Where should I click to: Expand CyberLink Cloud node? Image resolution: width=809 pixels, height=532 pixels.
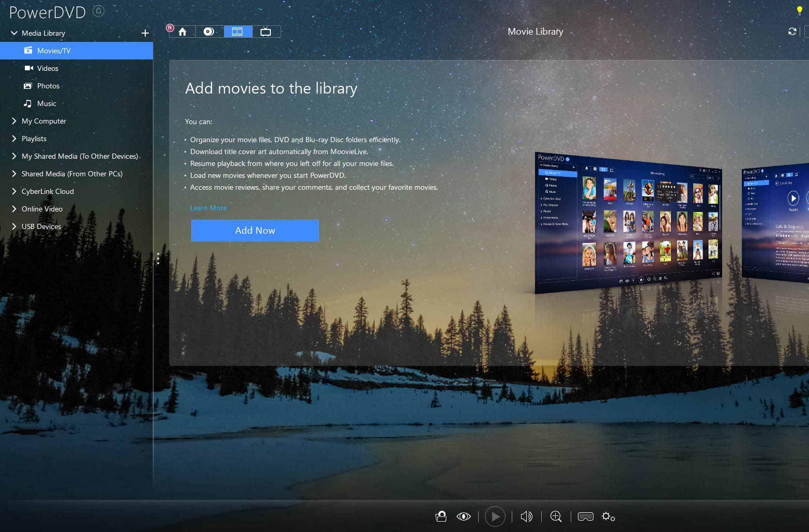14,191
